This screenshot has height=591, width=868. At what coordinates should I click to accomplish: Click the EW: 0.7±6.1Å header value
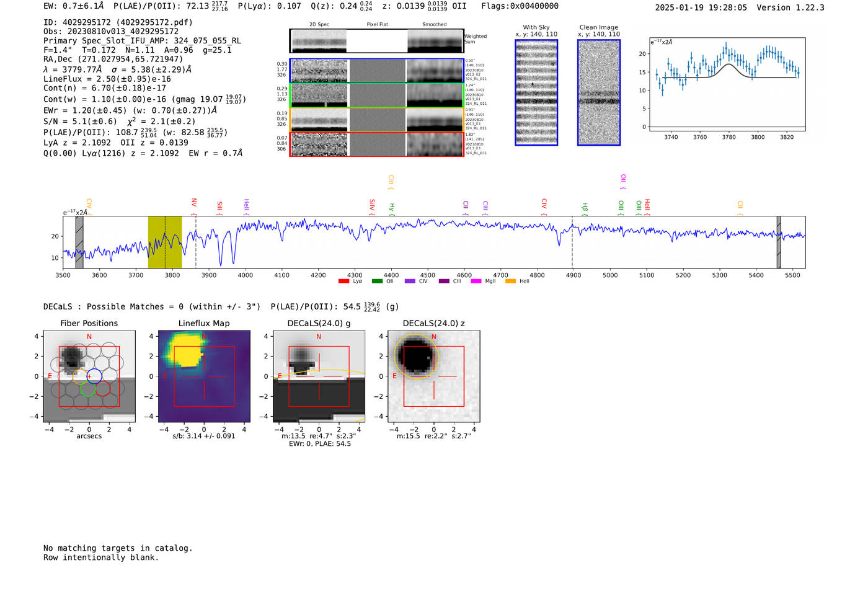tap(73, 6)
